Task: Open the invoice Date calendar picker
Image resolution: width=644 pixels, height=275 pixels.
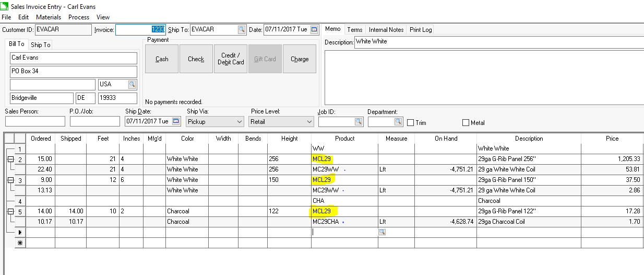Action: 314,30
